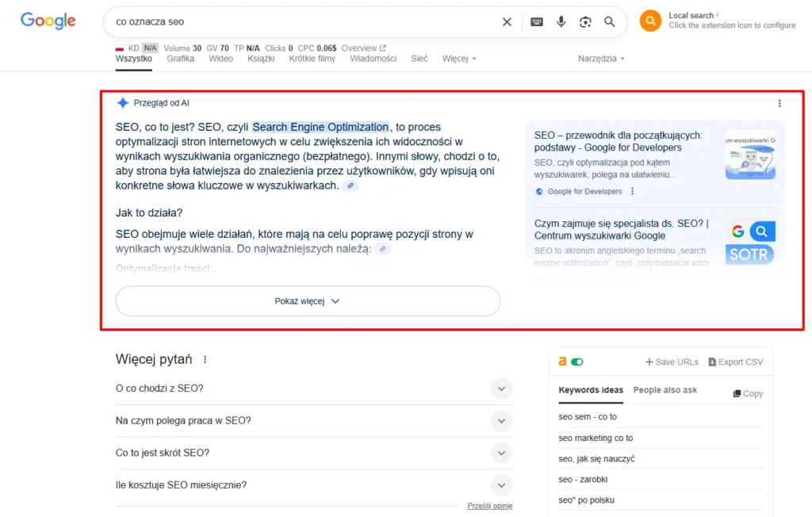Viewport: 812px width, 517px height.
Task: Select keyword 'seo marketing co to'
Action: pos(596,438)
